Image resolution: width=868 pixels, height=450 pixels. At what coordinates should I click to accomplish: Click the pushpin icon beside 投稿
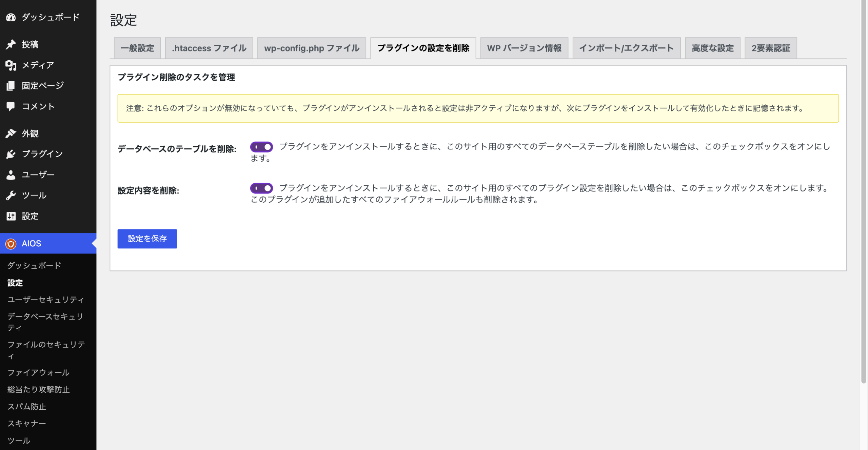point(11,44)
